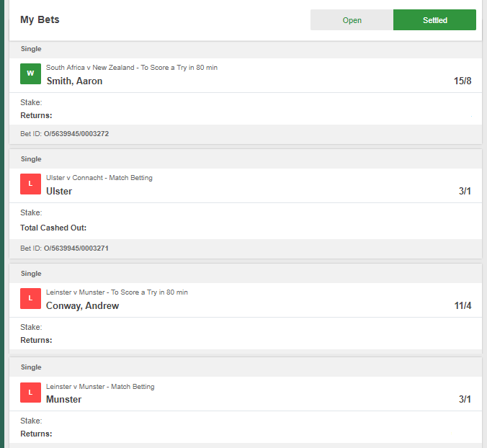Click the red L badge beside Ulster

point(30,184)
